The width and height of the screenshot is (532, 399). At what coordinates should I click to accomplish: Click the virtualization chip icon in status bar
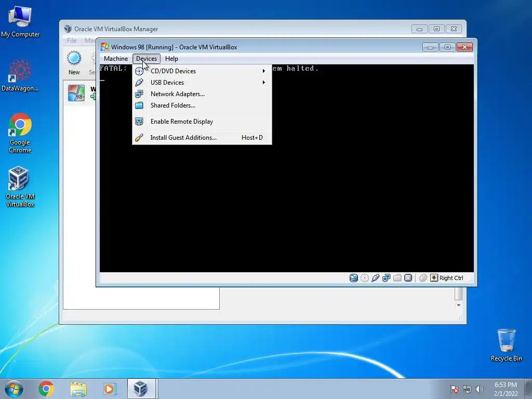(x=408, y=278)
